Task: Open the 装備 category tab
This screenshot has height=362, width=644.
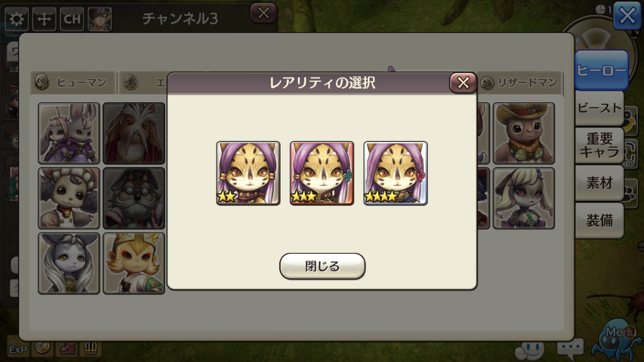Action: click(x=600, y=221)
